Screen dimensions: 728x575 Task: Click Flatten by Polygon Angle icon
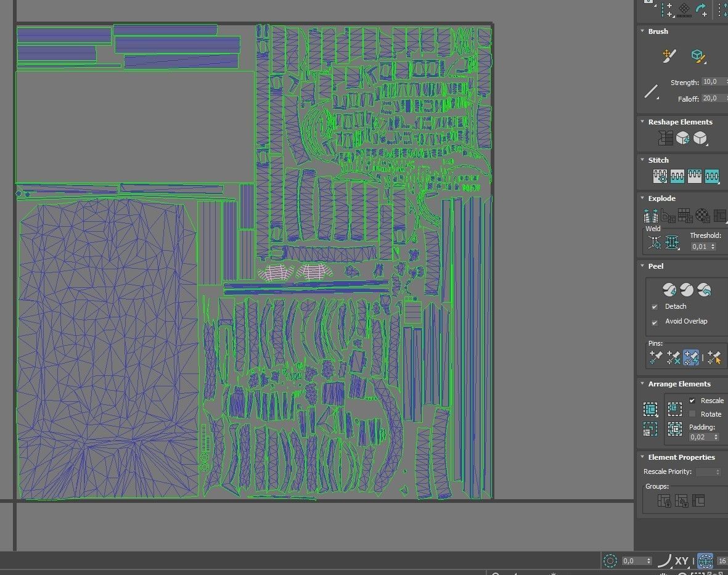pos(668,215)
